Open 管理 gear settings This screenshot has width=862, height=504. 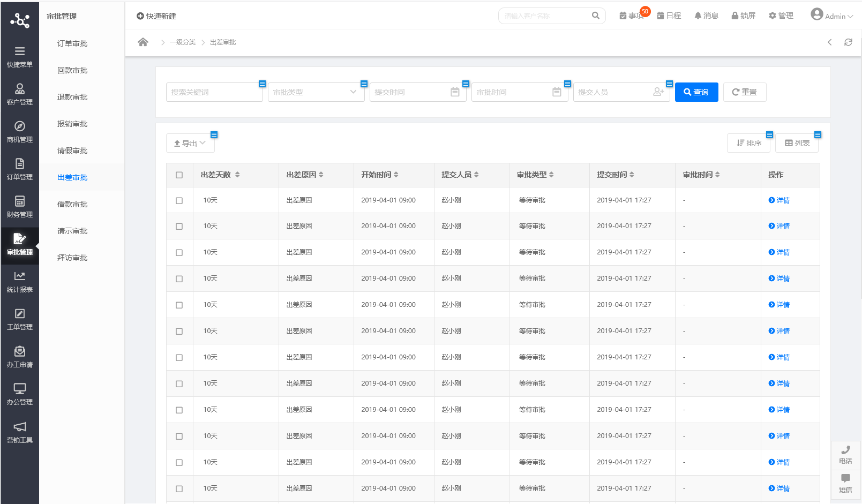coord(781,16)
